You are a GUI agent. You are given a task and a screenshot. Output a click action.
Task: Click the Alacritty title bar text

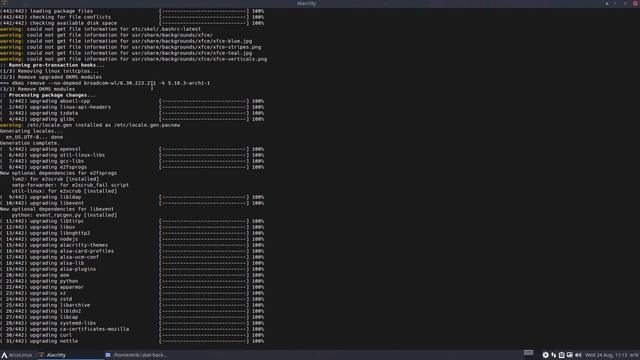(307, 3)
